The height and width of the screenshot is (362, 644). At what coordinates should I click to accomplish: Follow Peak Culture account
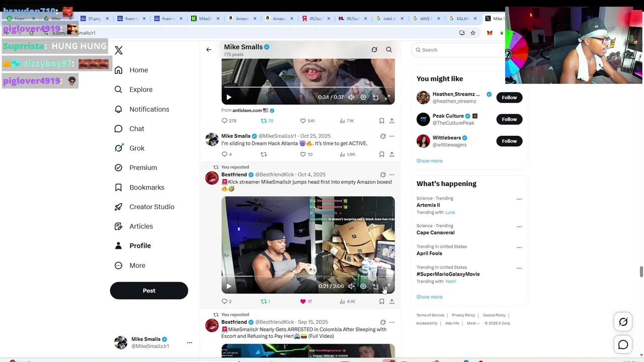point(509,119)
